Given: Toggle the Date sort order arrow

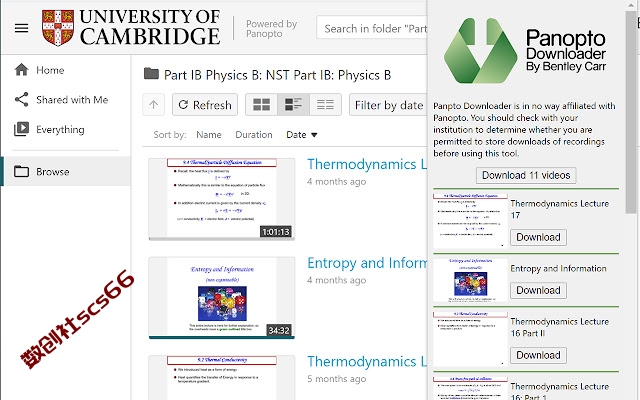Looking at the screenshot, I should click(x=314, y=135).
